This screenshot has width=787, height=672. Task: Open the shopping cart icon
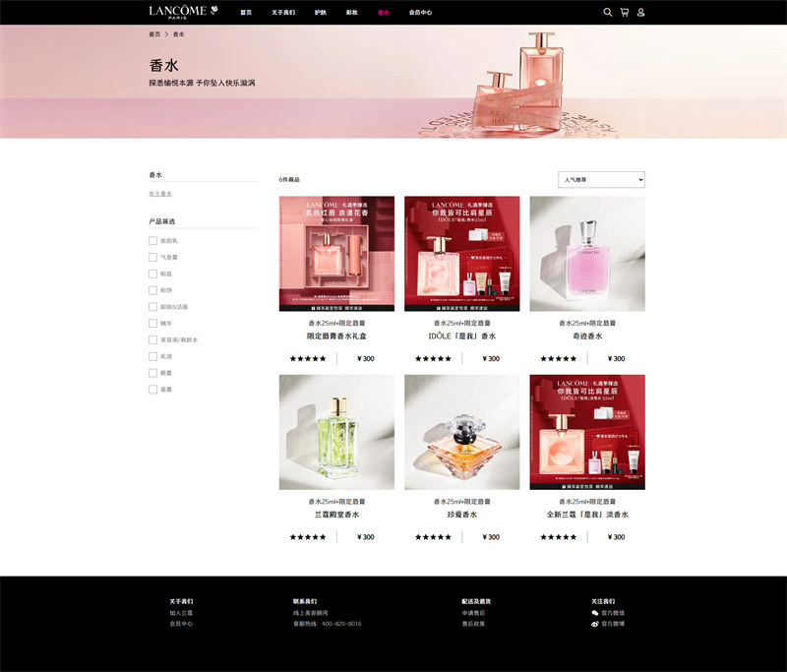click(625, 12)
